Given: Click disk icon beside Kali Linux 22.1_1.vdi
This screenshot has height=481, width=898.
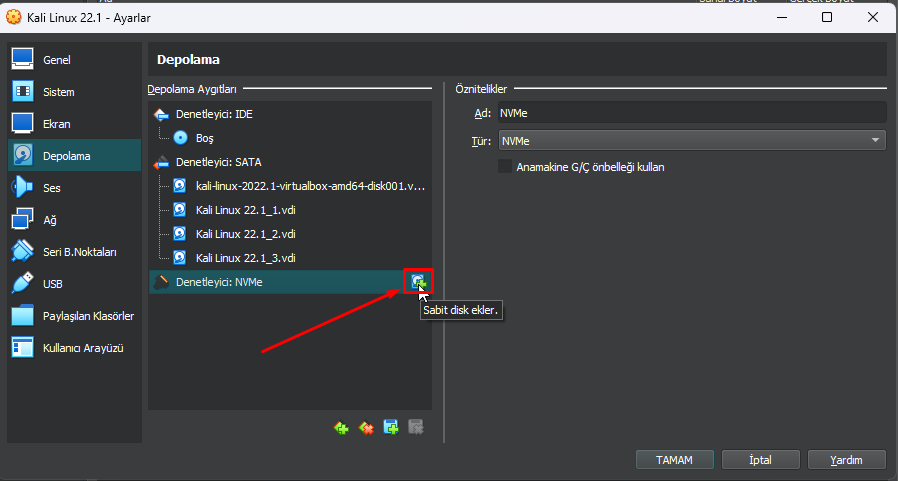Looking at the screenshot, I should click(180, 210).
